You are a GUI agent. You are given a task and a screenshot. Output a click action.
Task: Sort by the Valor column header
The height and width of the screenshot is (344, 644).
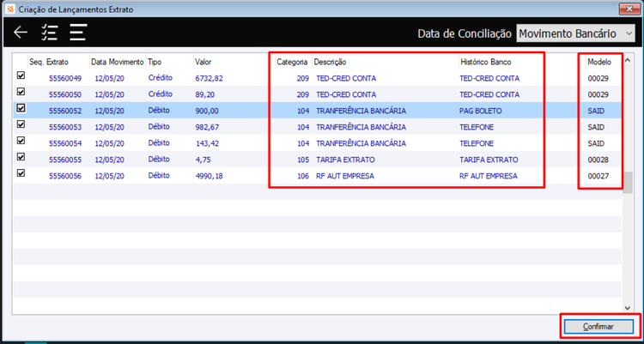(203, 62)
